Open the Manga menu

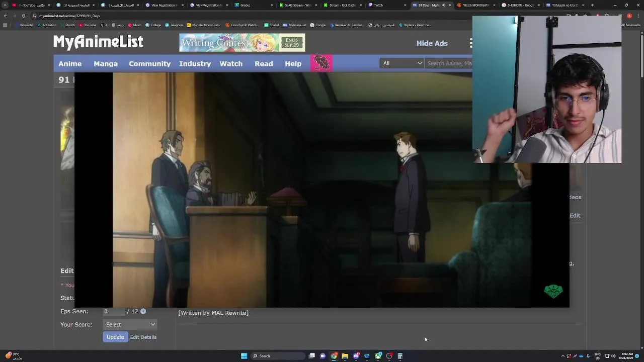point(106,63)
